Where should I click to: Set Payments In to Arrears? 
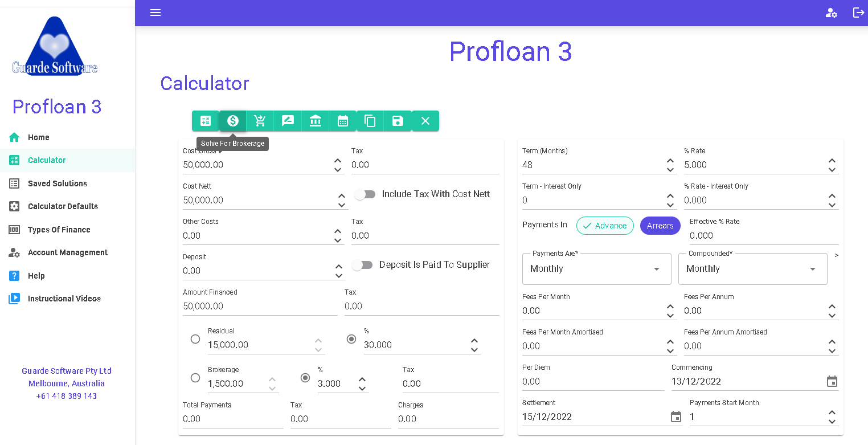coord(660,226)
